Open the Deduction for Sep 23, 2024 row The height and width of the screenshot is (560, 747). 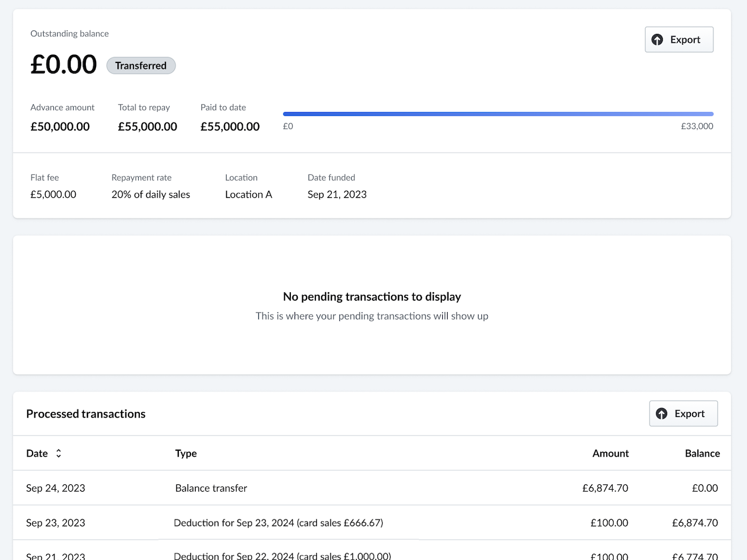click(x=278, y=523)
